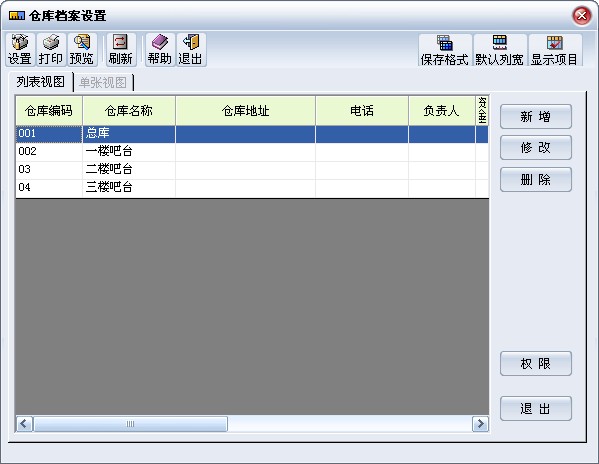Click the narrow last column header

[x=482, y=111]
